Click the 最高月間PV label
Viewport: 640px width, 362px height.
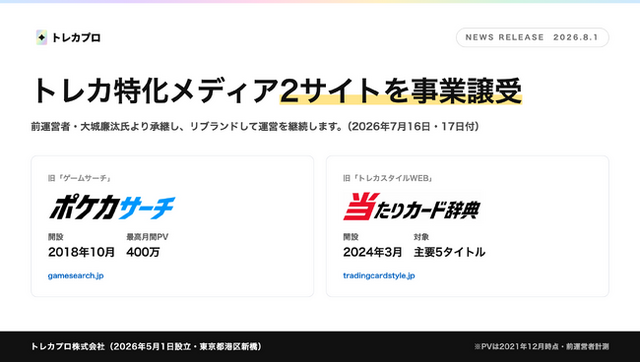147,237
